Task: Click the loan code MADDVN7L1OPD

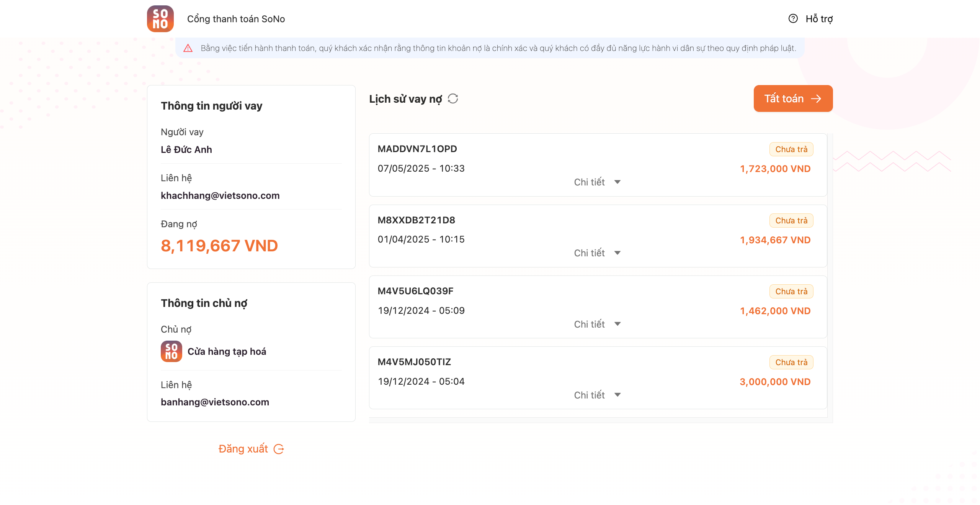Action: [417, 149]
